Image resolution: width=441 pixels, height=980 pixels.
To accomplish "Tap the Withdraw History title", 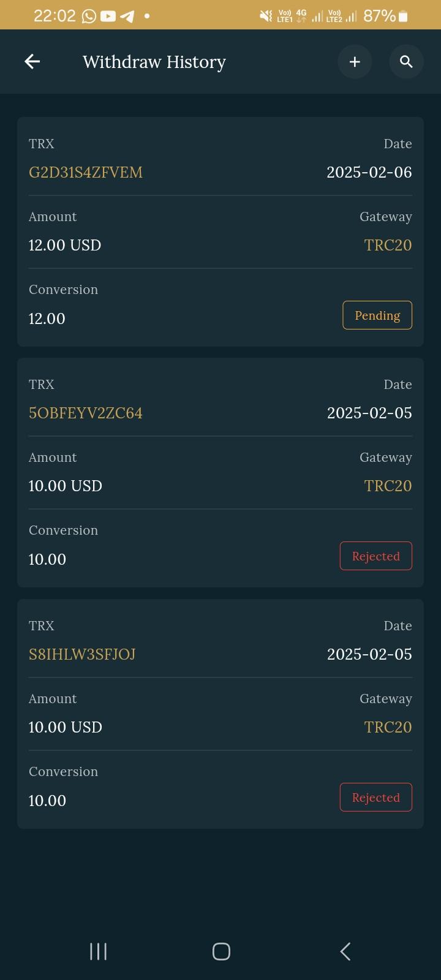I will click(x=154, y=62).
